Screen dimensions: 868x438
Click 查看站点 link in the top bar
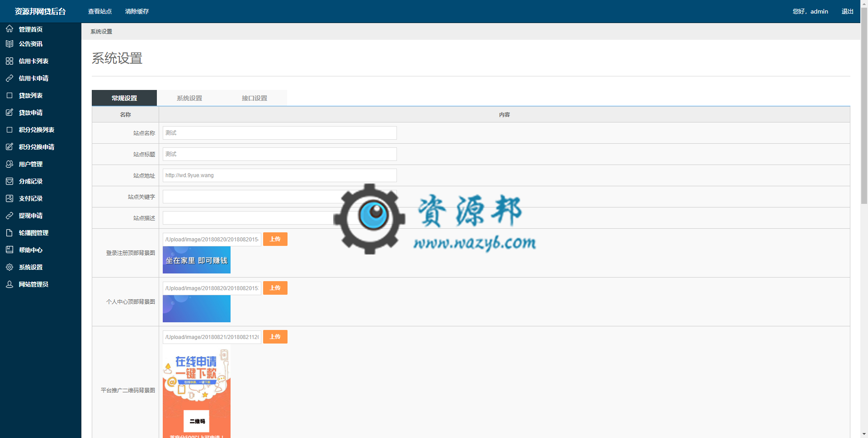(x=100, y=11)
